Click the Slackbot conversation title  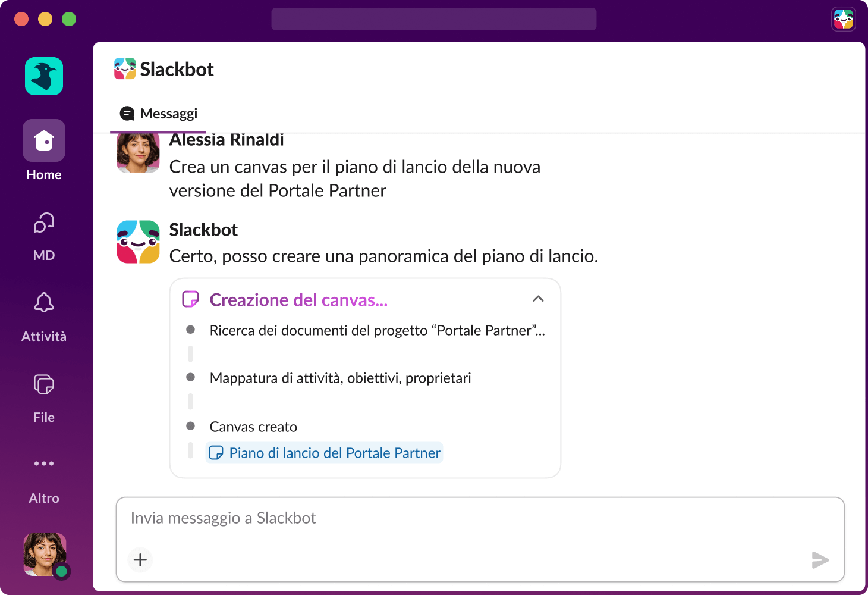[177, 68]
